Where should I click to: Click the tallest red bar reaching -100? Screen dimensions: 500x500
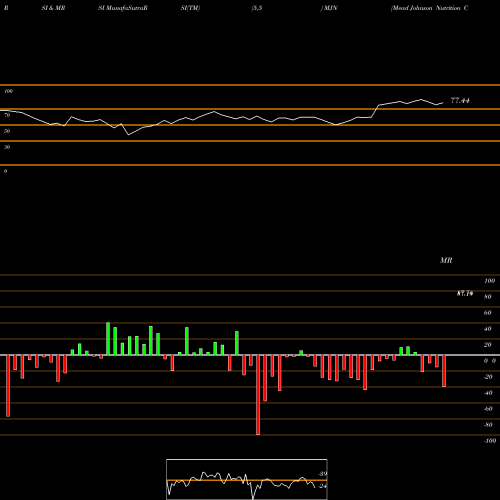tap(258, 395)
